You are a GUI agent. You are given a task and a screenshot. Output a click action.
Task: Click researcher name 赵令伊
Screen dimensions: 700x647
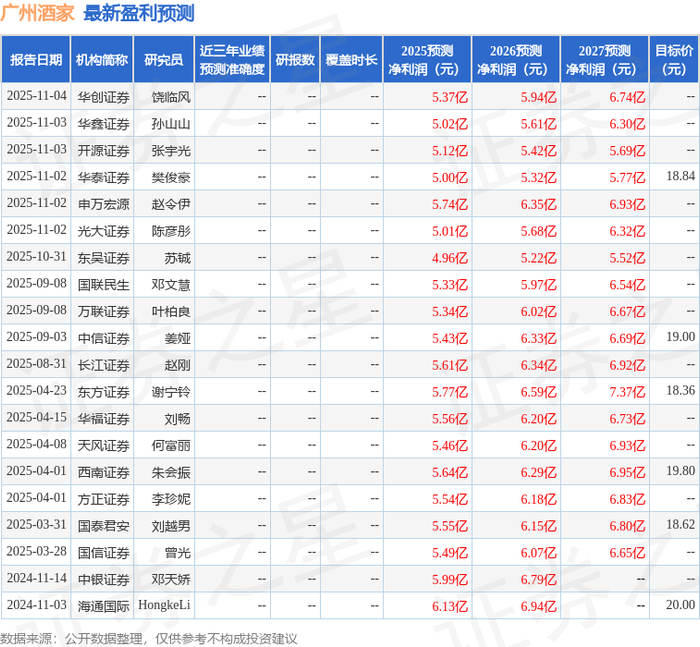pyautogui.click(x=171, y=204)
